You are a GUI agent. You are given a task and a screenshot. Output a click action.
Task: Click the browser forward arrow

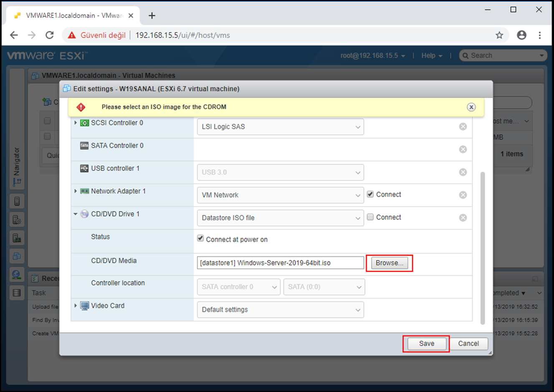pos(32,35)
